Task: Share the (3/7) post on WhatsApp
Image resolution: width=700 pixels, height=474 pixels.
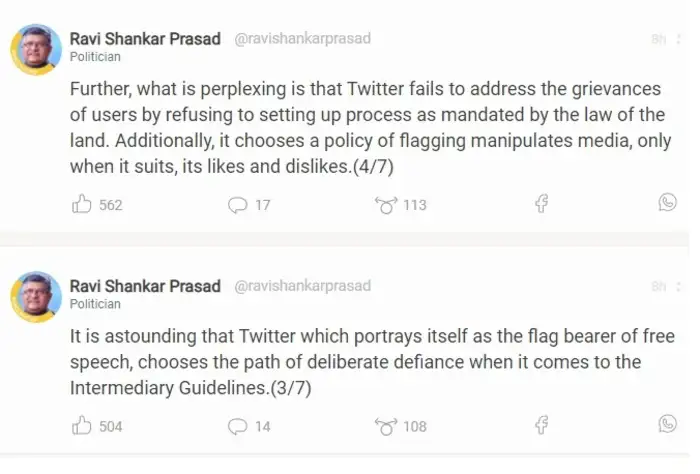Action: coord(668,424)
